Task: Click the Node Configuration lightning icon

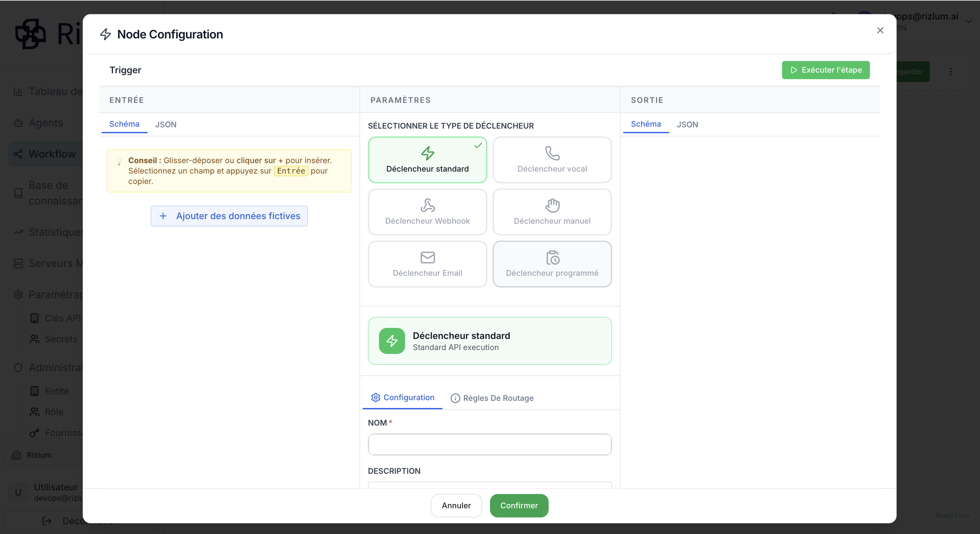Action: coord(105,34)
